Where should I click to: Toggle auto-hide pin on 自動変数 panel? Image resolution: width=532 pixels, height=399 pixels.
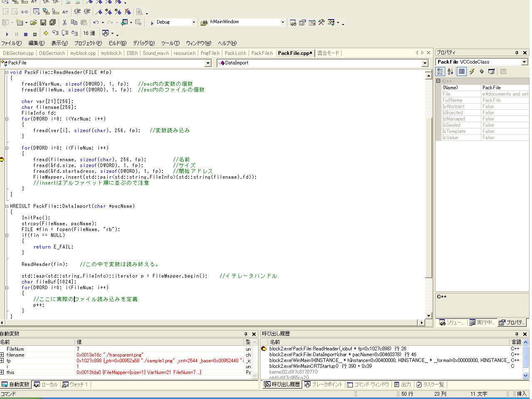pyautogui.click(x=246, y=334)
